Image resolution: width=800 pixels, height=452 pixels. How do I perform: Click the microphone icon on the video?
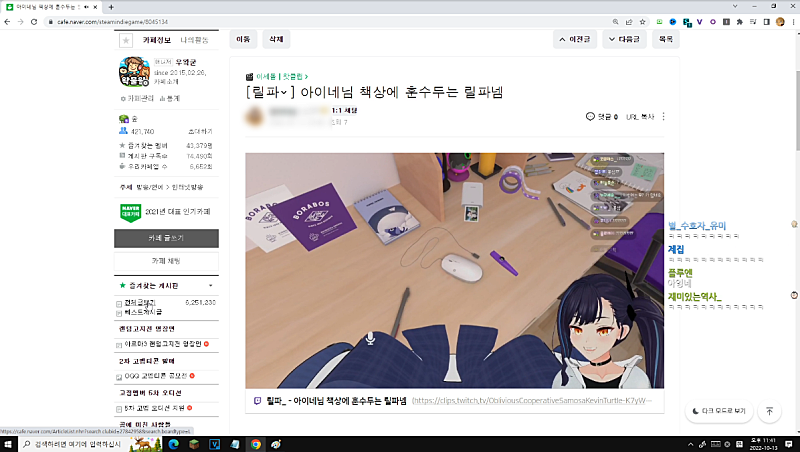click(371, 338)
